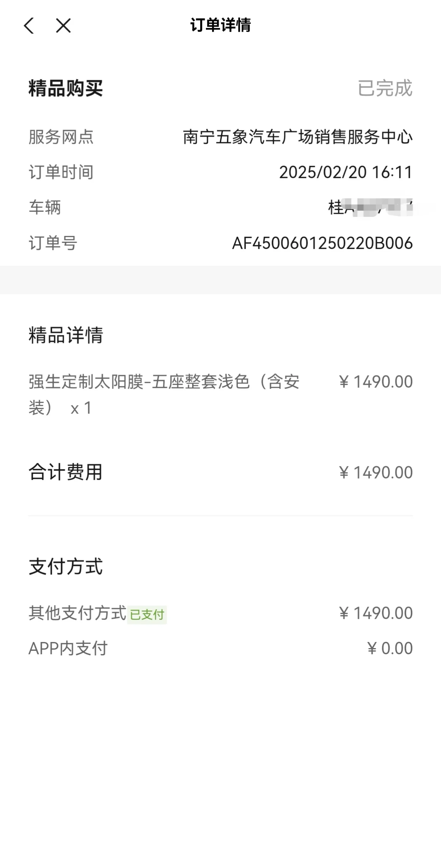
Task: Open service outlet 南宁五象汽车广场销售服务中心
Action: coord(298,137)
